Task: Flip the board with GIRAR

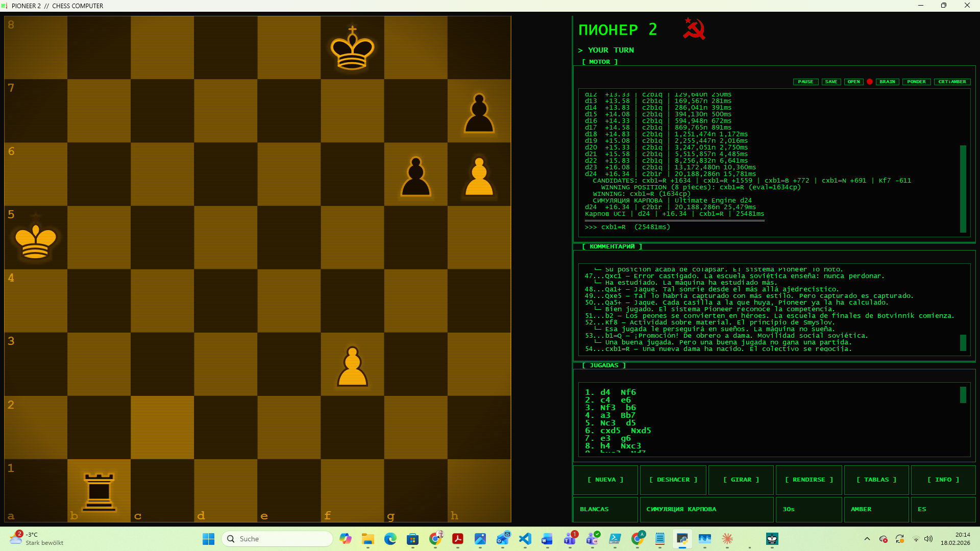Action: 741,480
